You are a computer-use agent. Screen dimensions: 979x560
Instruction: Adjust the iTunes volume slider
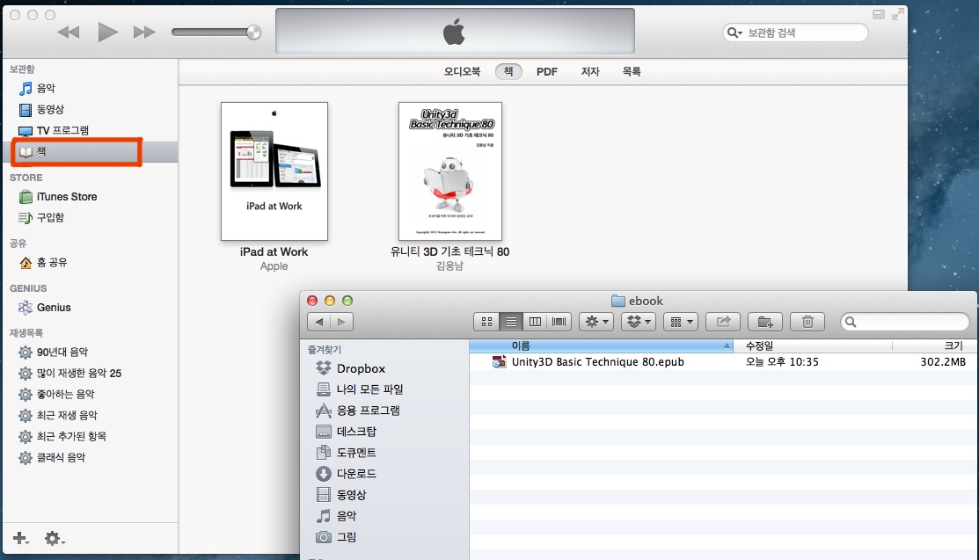pyautogui.click(x=216, y=33)
